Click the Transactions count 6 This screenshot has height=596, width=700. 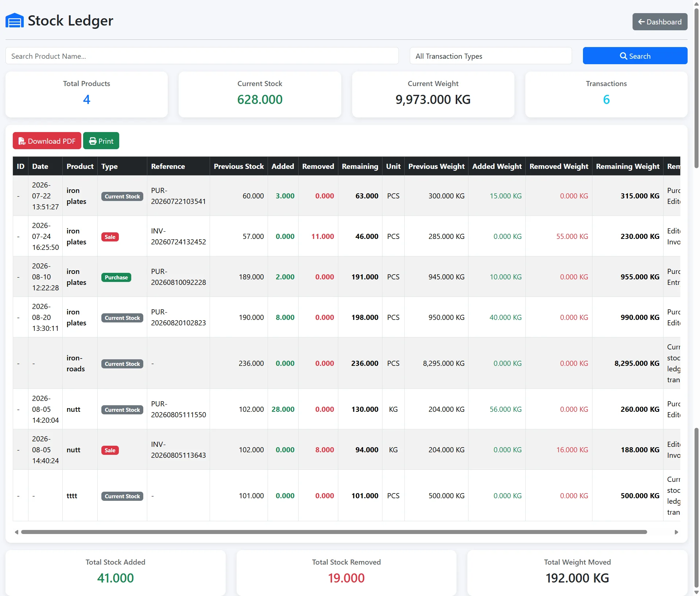(606, 100)
